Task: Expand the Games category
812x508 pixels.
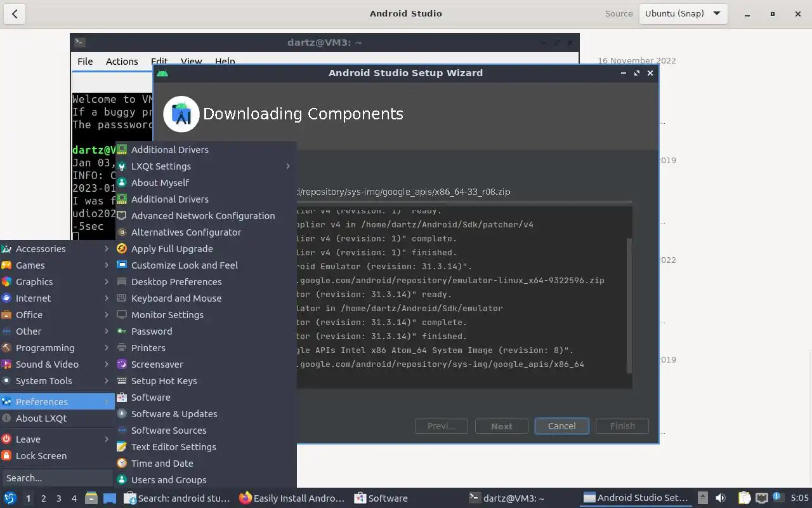Action: click(x=57, y=265)
